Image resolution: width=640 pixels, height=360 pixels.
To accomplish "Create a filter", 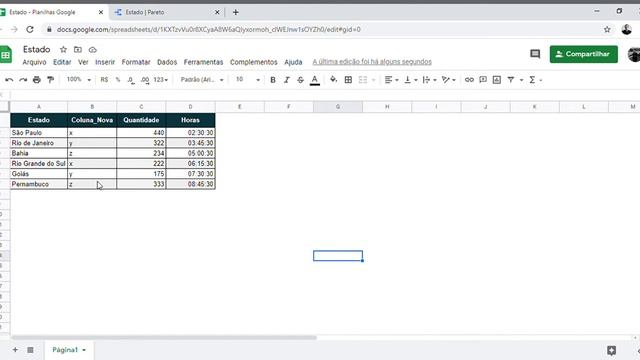I will pyautogui.click(x=511, y=80).
